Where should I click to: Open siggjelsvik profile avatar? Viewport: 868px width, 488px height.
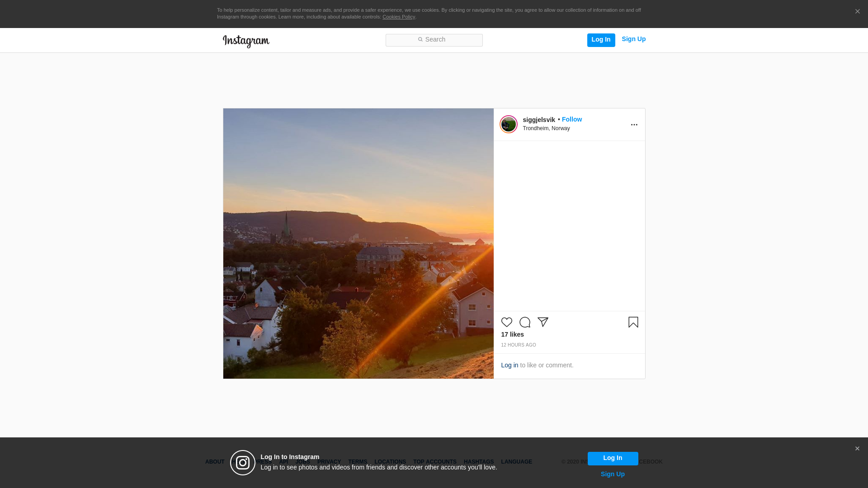click(x=508, y=124)
